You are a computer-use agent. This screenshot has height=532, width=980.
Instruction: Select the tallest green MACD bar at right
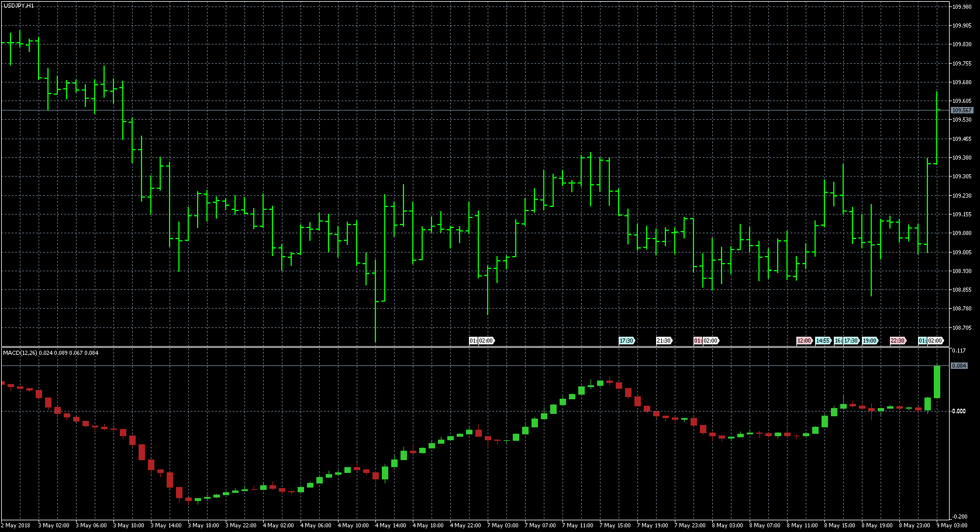pyautogui.click(x=937, y=382)
